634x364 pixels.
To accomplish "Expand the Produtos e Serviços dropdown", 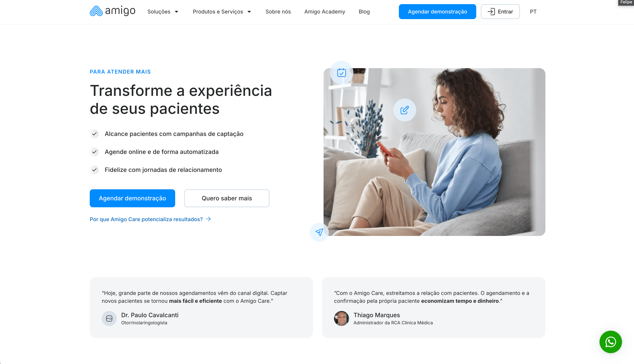I will pos(222,11).
